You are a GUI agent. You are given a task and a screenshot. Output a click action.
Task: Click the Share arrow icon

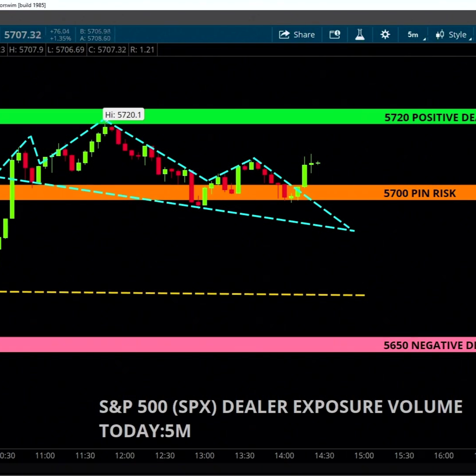[x=284, y=34]
